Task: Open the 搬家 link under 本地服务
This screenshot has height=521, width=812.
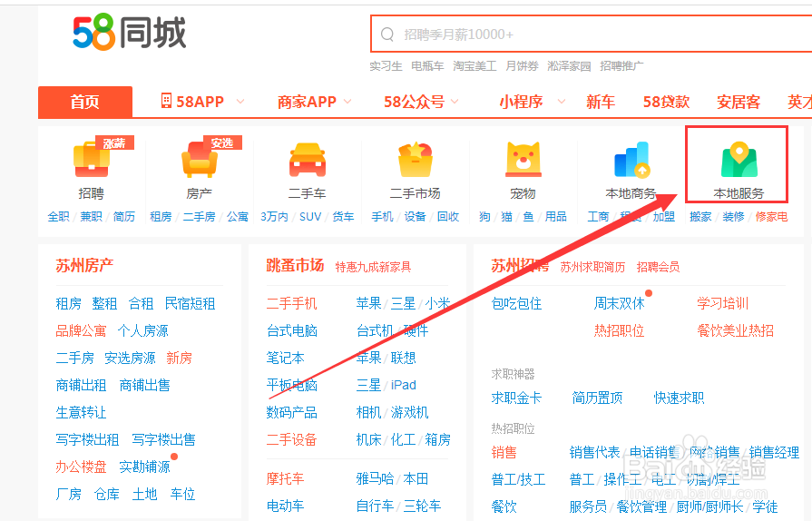Action: pyautogui.click(x=700, y=217)
